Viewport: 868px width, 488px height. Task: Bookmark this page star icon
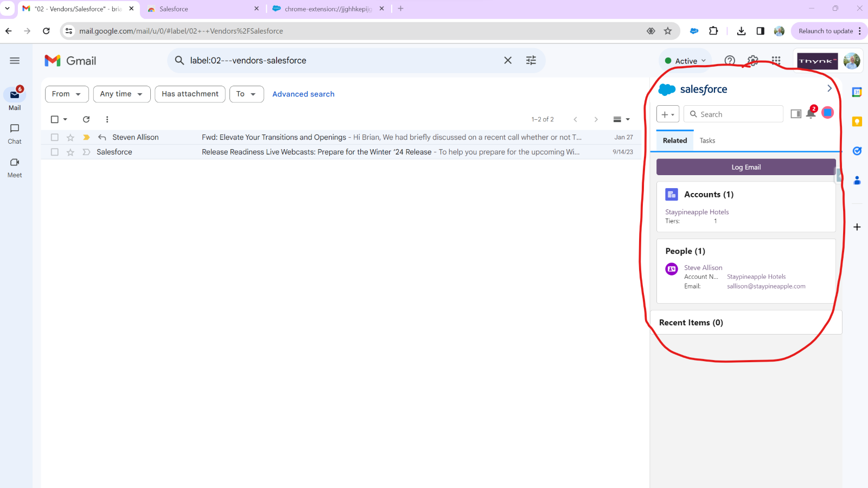[x=668, y=31]
